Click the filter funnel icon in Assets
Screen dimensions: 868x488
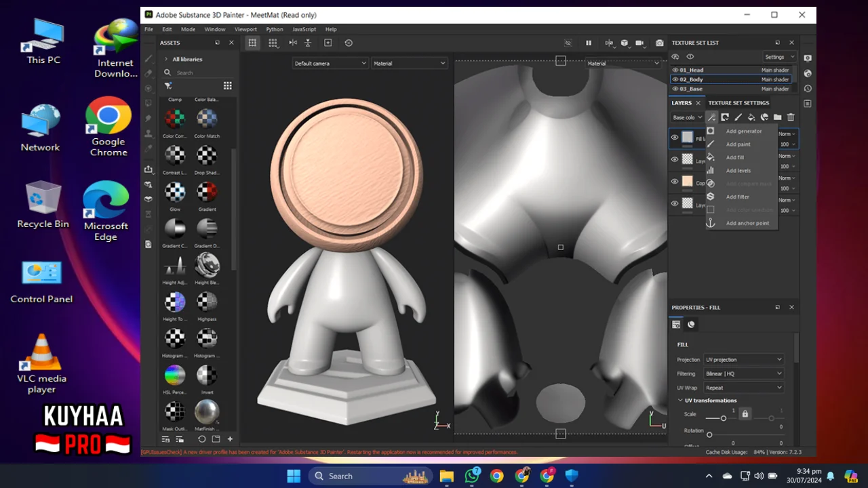point(168,85)
